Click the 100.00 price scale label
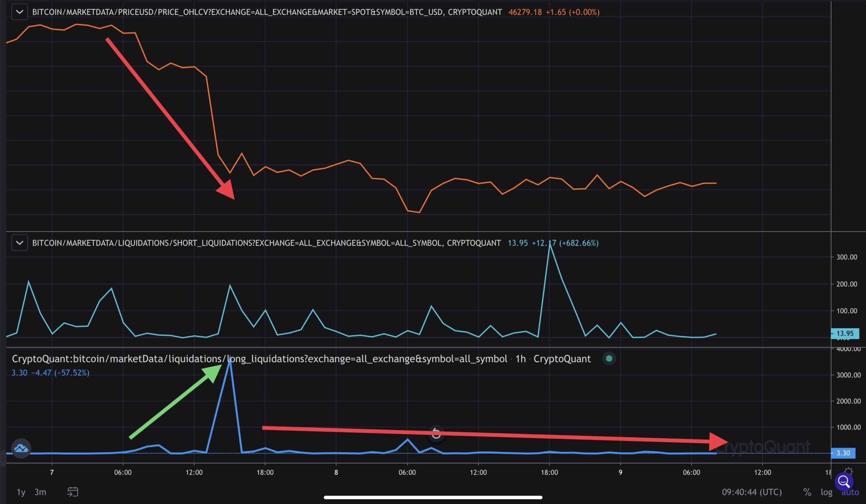Viewport: 866px width, 504px height. click(847, 311)
